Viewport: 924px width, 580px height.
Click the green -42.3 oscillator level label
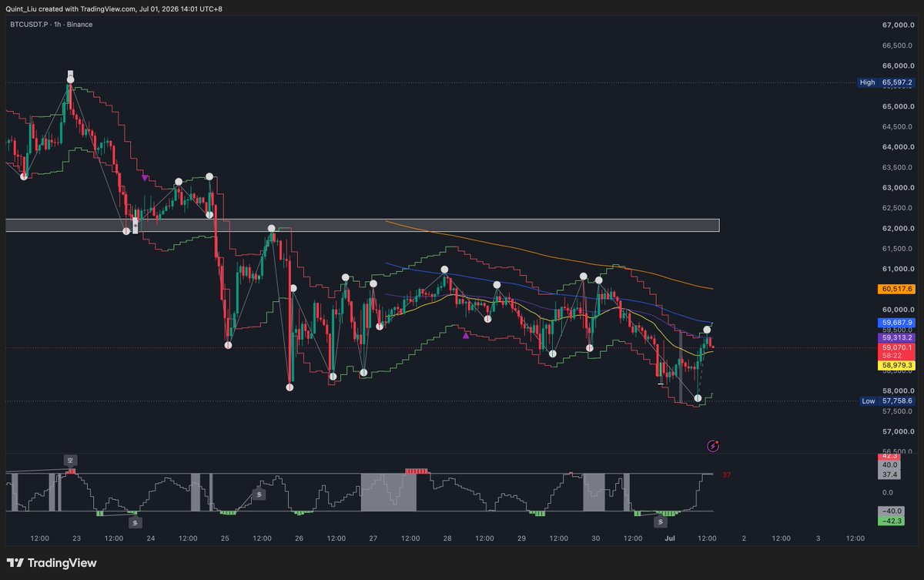click(891, 520)
